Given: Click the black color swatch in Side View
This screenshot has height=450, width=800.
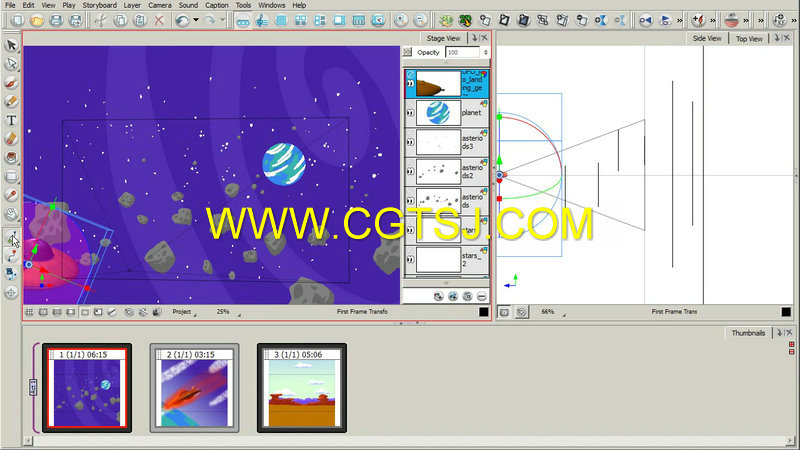Looking at the screenshot, I should click(x=786, y=312).
